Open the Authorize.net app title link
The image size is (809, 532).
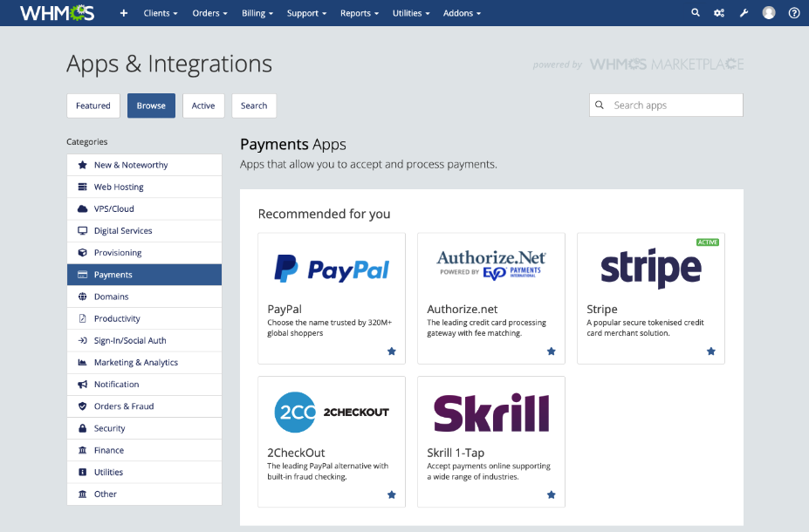[x=462, y=309]
